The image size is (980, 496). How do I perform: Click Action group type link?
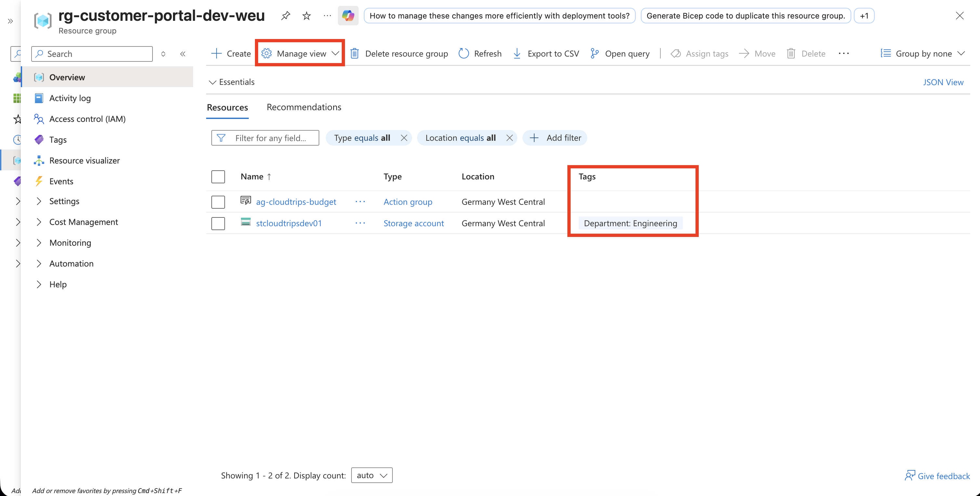point(408,202)
